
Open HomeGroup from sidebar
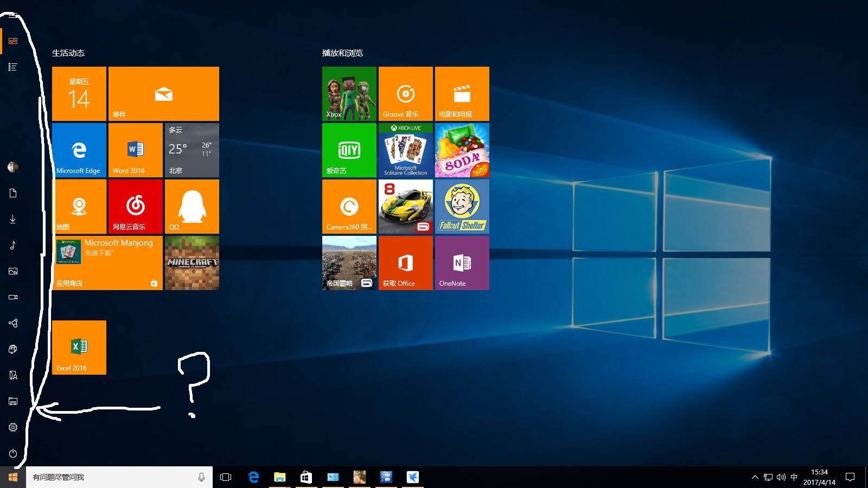(13, 323)
